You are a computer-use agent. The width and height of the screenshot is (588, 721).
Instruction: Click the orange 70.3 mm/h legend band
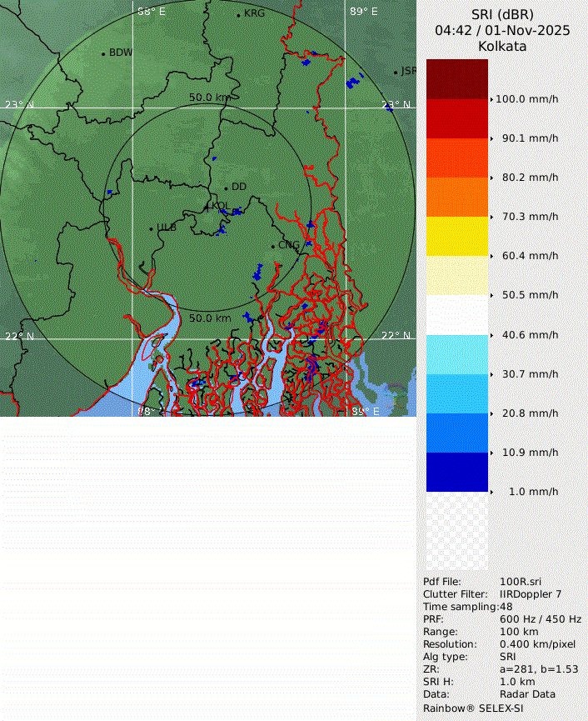(x=456, y=197)
